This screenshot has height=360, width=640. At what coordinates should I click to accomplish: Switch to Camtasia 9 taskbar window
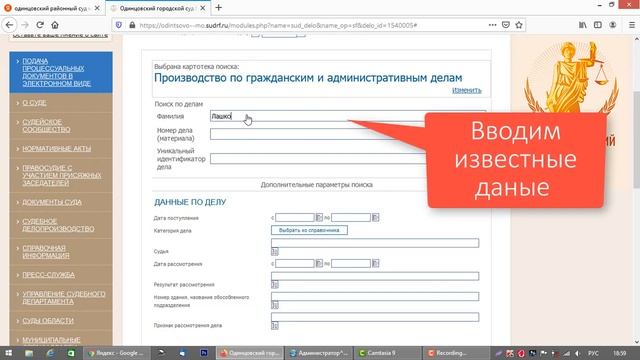pyautogui.click(x=387, y=353)
